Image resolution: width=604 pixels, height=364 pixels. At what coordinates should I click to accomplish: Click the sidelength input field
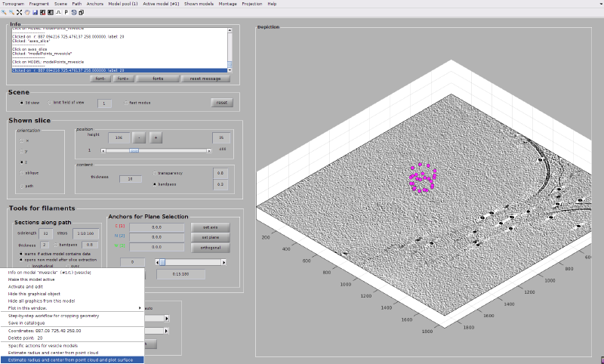[x=46, y=233]
